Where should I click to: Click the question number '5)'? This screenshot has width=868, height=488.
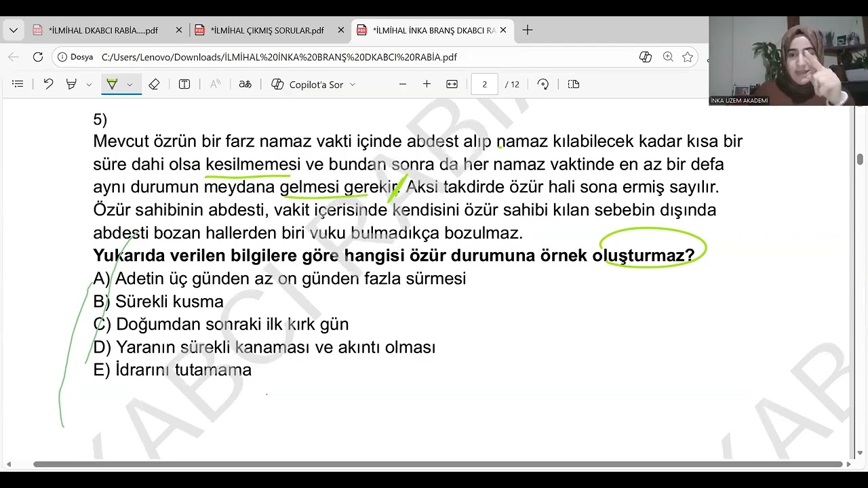pyautogui.click(x=100, y=120)
